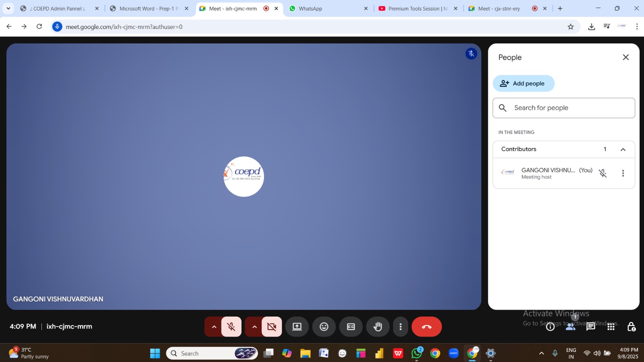Open Zoom from the Windows taskbar
The image size is (644, 362).
click(454, 353)
